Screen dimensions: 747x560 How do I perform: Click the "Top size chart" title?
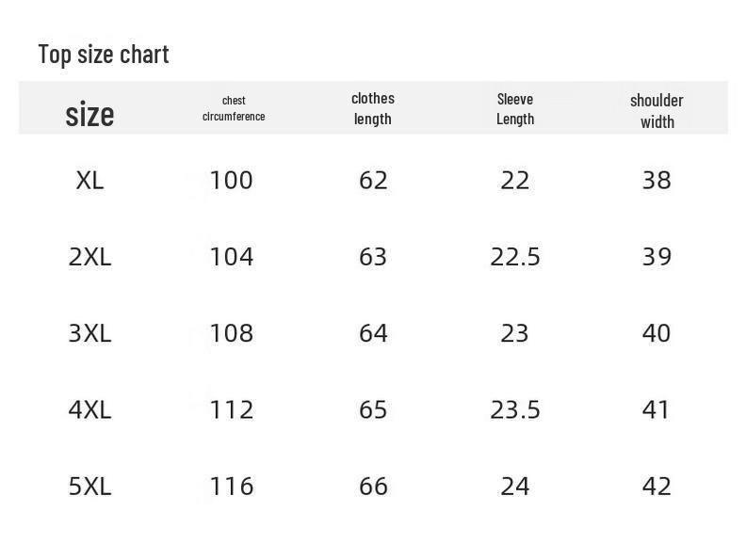(104, 54)
